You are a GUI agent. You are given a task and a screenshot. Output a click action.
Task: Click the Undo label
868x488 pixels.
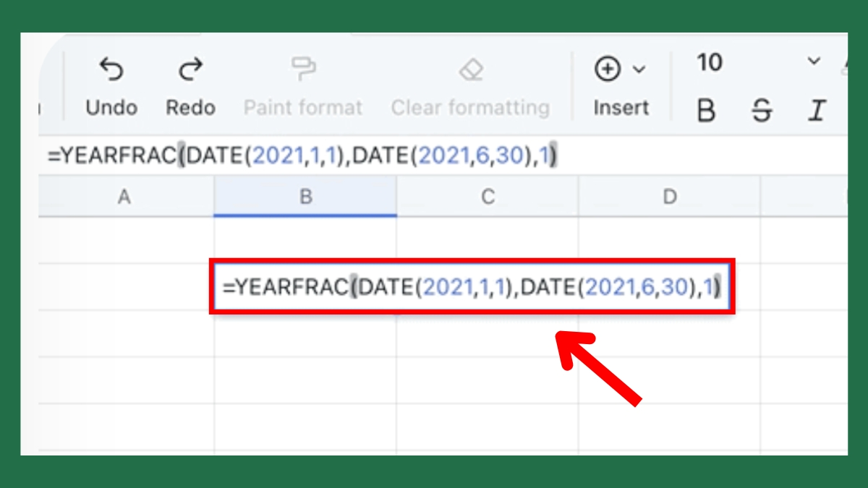click(111, 108)
